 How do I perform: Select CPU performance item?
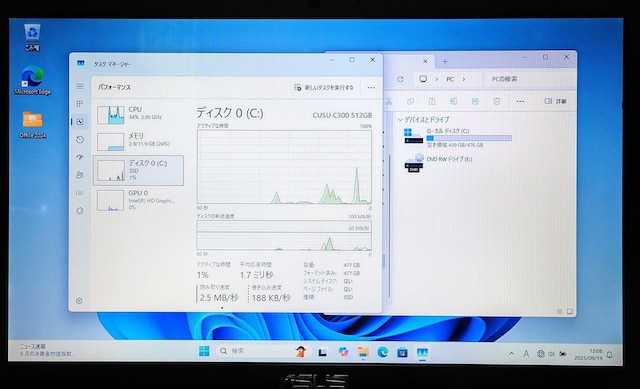[138, 114]
